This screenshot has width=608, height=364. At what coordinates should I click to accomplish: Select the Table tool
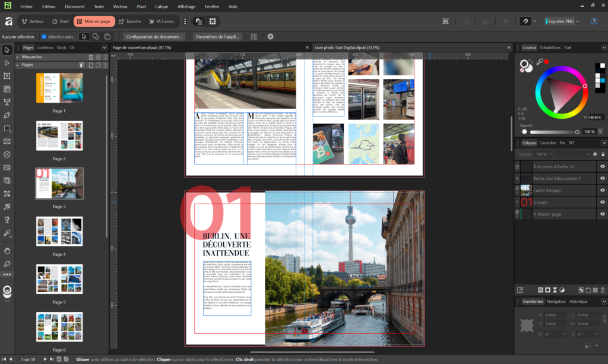(x=7, y=89)
